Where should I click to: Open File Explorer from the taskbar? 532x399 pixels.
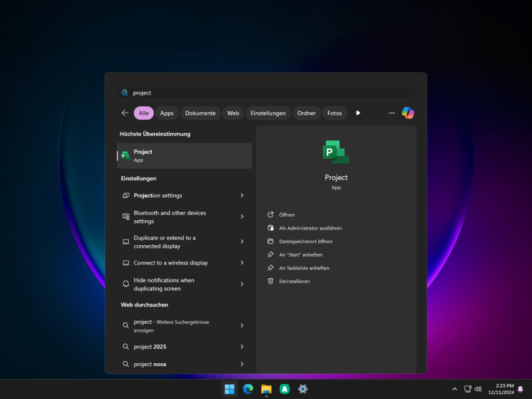click(x=267, y=389)
